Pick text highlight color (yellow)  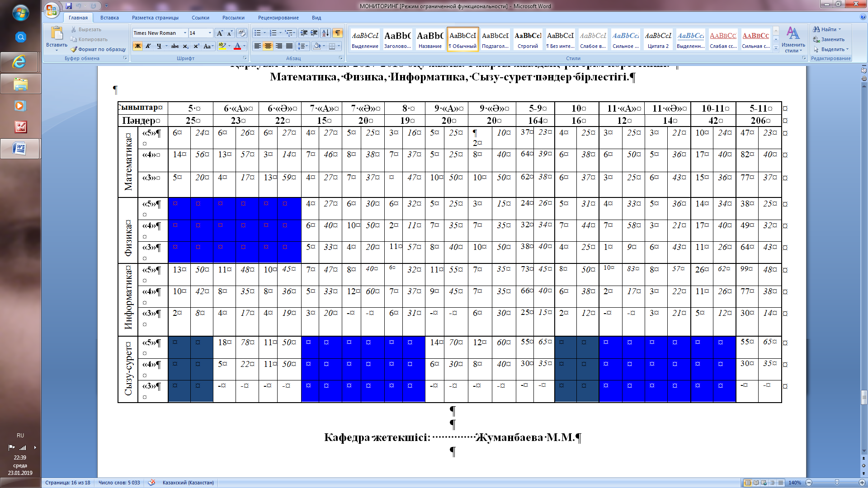[222, 46]
